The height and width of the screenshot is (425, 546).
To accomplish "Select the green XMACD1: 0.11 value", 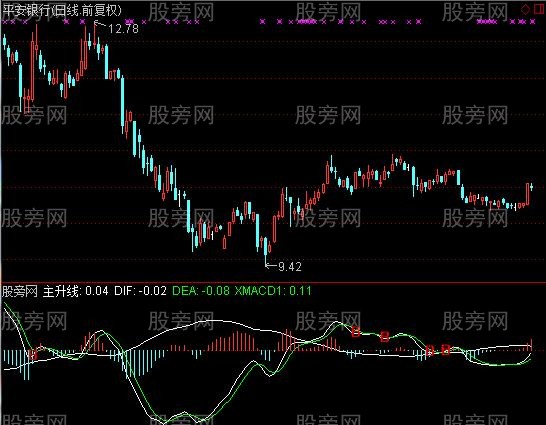I will (273, 291).
